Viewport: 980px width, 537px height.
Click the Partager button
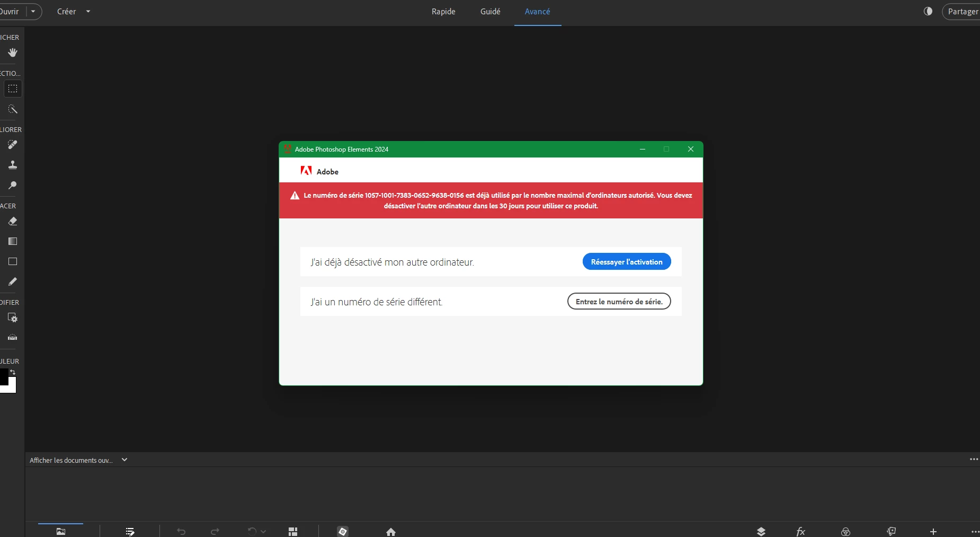tap(961, 11)
